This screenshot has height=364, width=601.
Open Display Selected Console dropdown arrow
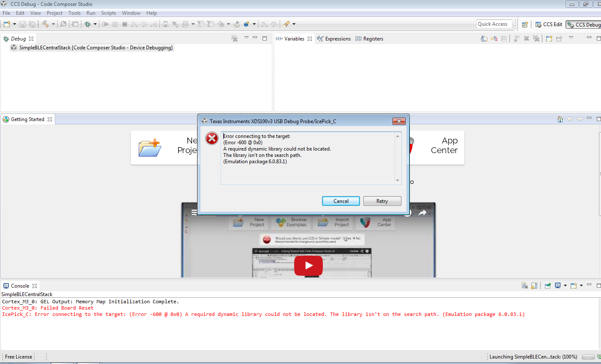(x=565, y=286)
